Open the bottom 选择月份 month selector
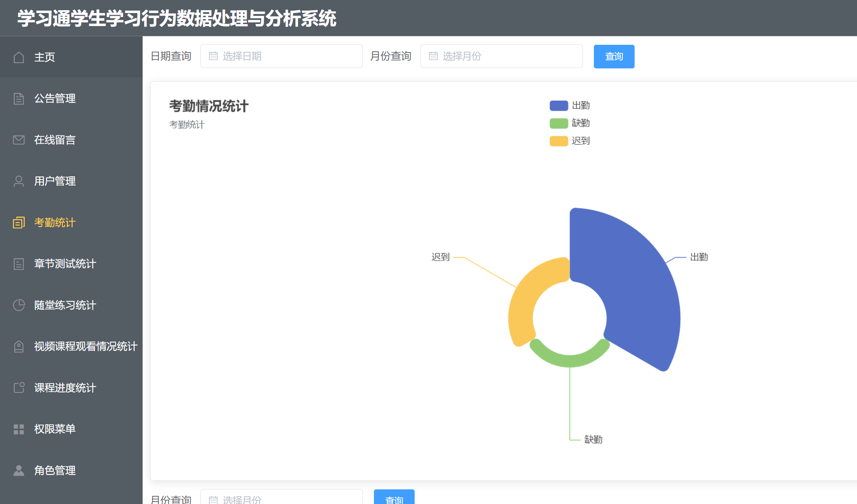Screen dimensions: 857x504 [281, 499]
